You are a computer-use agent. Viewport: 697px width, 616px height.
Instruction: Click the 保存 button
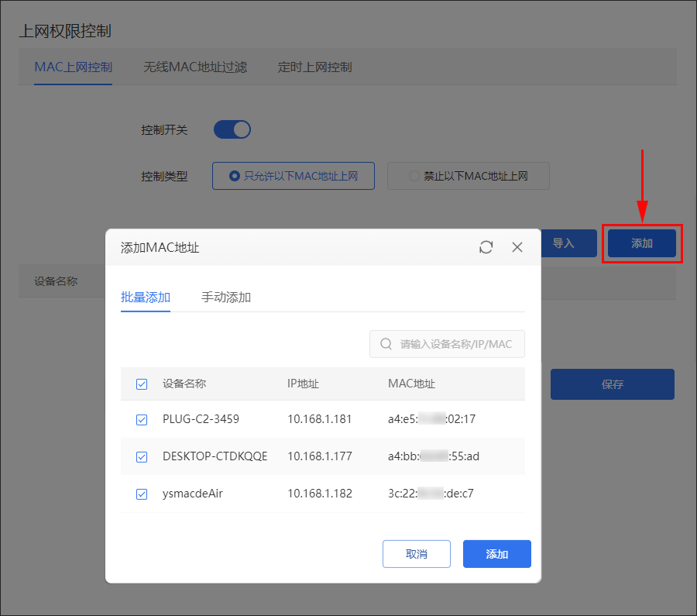612,384
